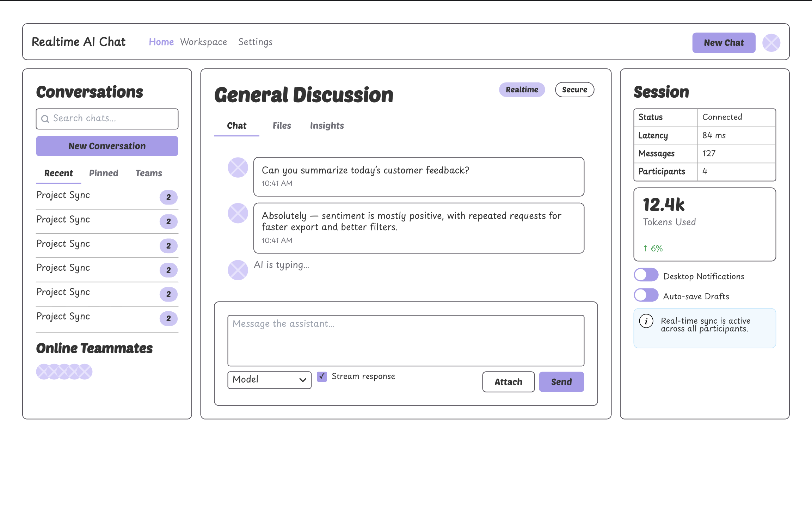Image resolution: width=812 pixels, height=507 pixels.
Task: Click the first Online Teammates avatar
Action: (x=44, y=372)
